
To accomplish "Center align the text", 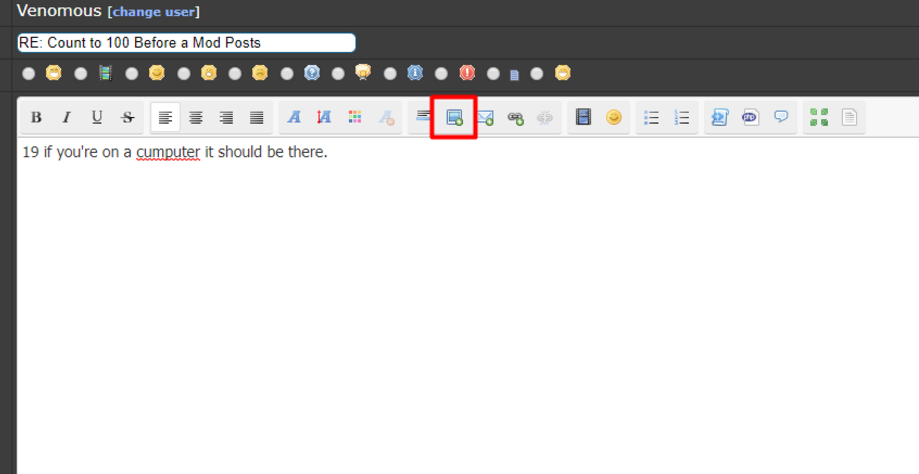I will click(196, 118).
